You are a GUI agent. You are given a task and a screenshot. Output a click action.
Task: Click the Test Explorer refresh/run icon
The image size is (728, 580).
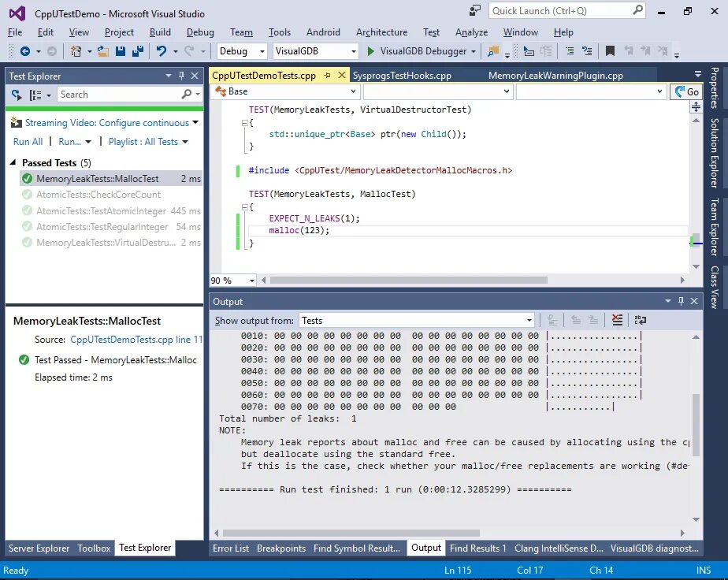[x=17, y=95]
